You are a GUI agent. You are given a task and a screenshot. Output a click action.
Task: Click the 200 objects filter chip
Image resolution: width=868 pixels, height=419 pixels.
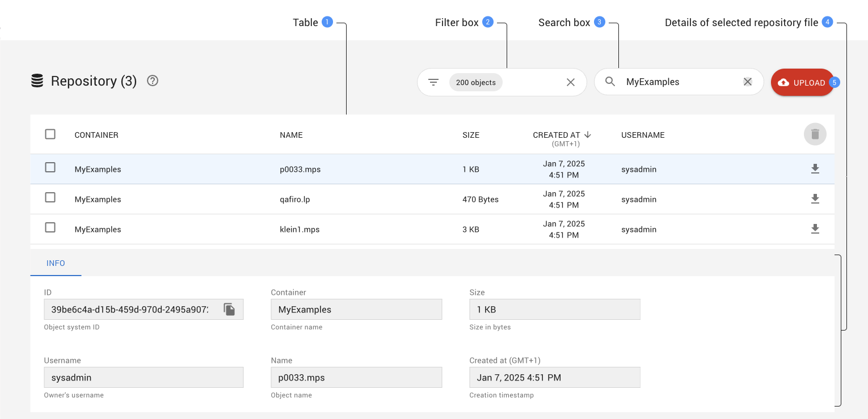point(475,82)
